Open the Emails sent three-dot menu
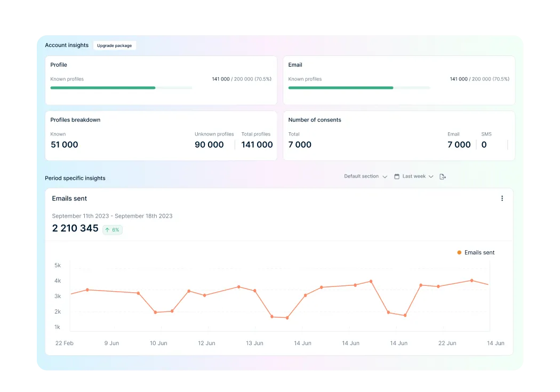 [x=502, y=198]
